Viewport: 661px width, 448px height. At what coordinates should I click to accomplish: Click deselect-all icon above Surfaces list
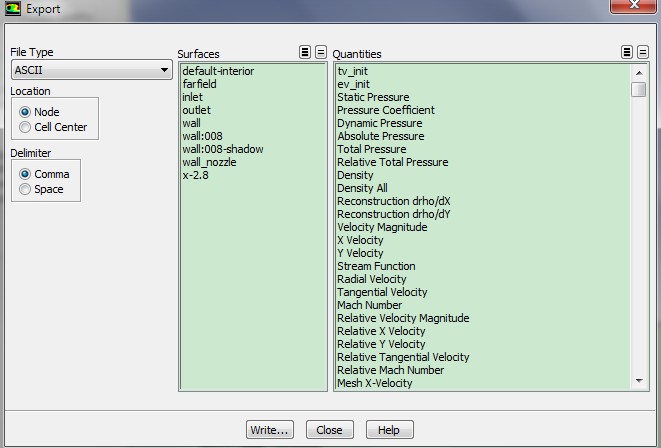321,53
